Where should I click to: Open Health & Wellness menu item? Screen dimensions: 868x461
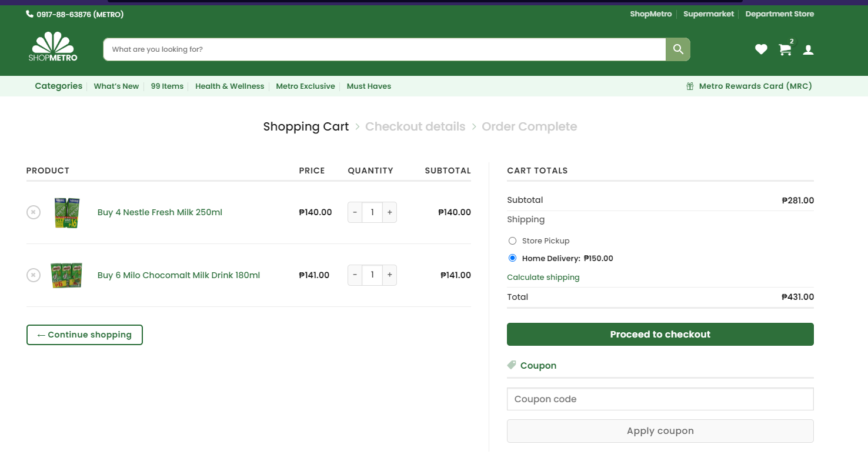(230, 86)
